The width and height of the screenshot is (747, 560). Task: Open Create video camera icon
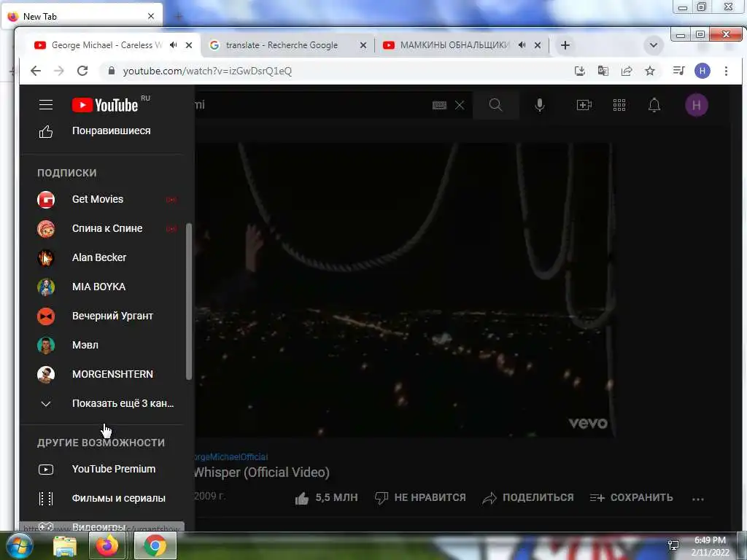coord(584,105)
